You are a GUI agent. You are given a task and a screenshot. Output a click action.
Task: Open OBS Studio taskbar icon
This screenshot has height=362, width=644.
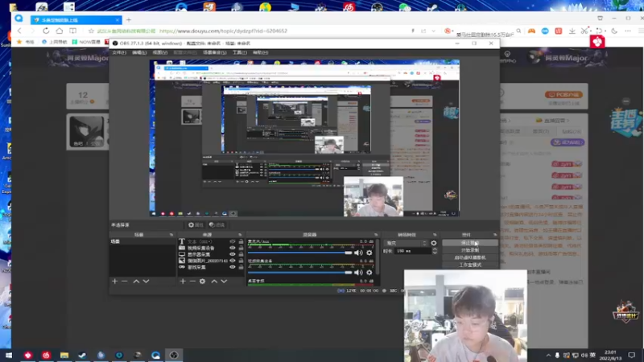[174, 355]
